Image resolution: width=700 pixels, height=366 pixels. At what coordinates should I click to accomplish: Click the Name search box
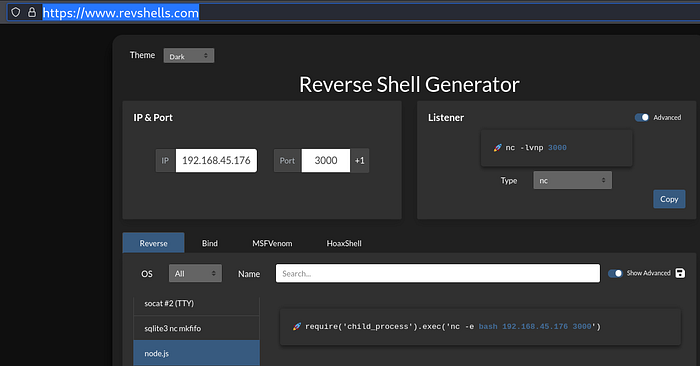(x=438, y=274)
